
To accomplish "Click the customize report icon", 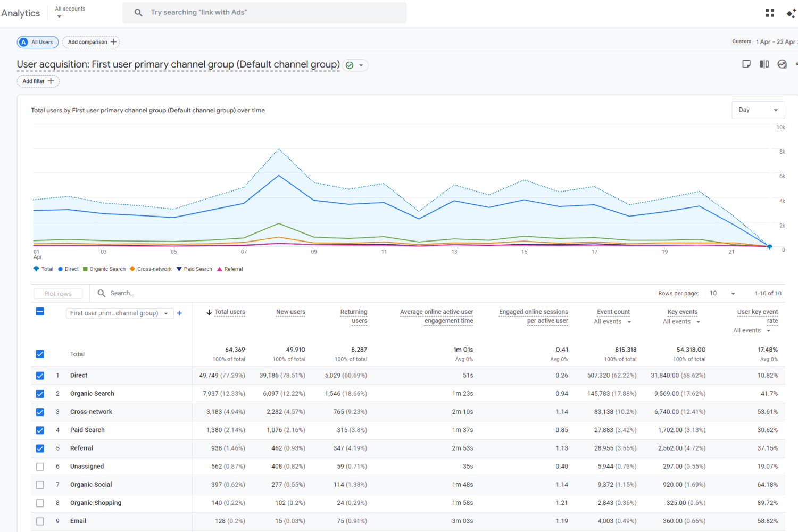I will 746,64.
